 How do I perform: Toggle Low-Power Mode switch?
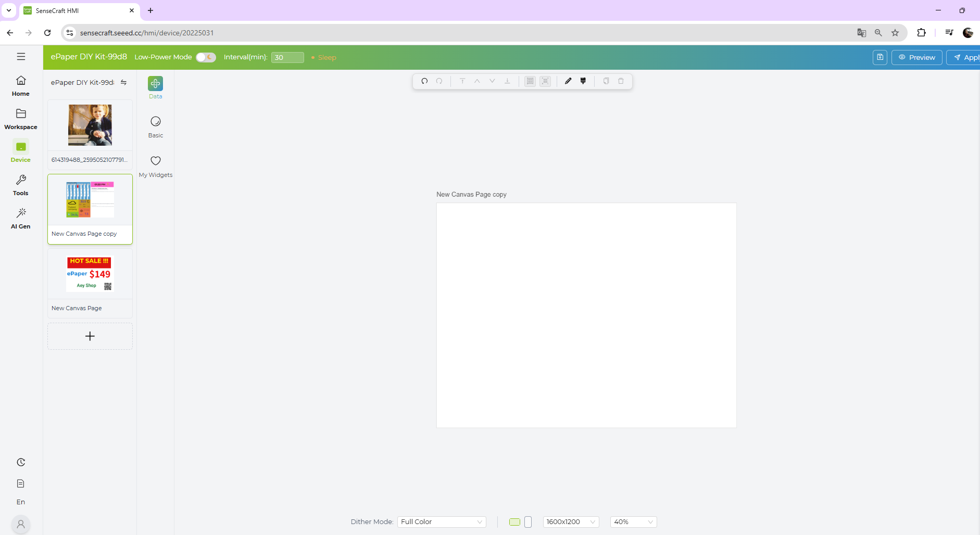coord(206,57)
